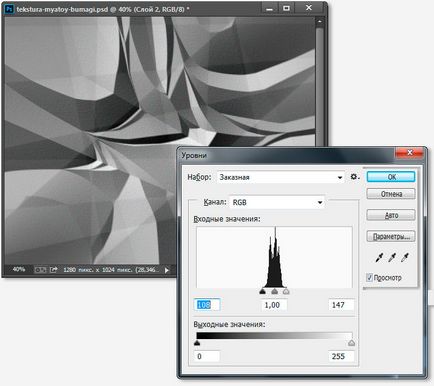Select the white point eyedropper
Viewport: 434px width, 386px height.
pyautogui.click(x=405, y=257)
